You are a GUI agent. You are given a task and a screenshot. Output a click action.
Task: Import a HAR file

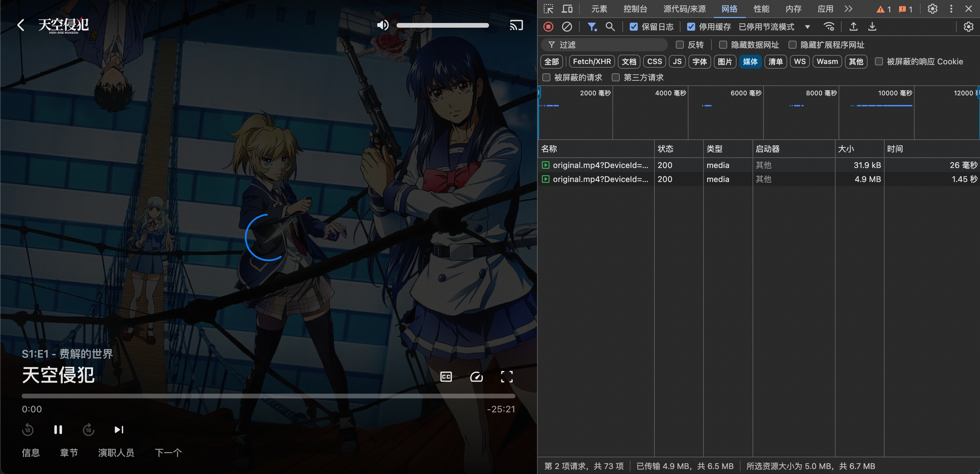pos(853,27)
